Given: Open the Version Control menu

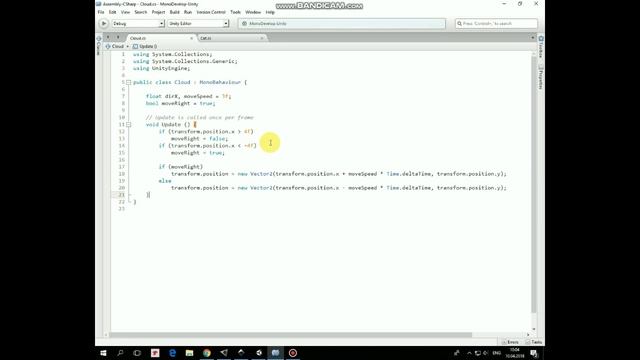Looking at the screenshot, I should (211, 12).
